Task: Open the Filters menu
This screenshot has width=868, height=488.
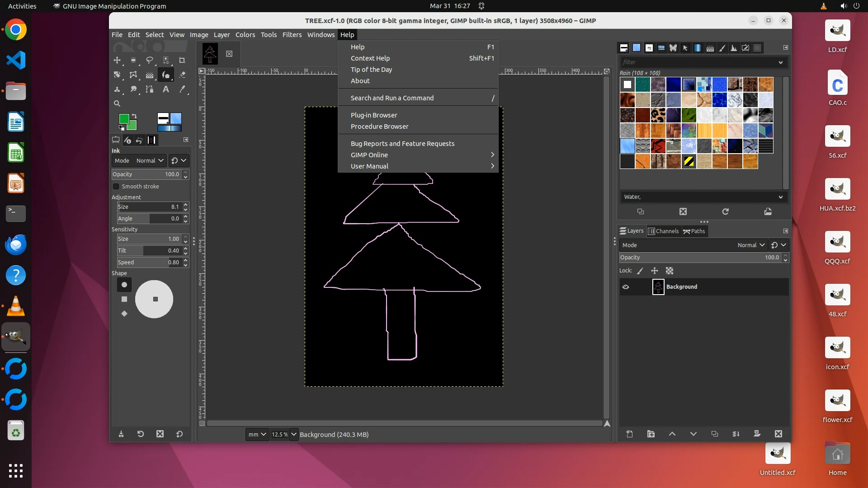Action: (292, 35)
